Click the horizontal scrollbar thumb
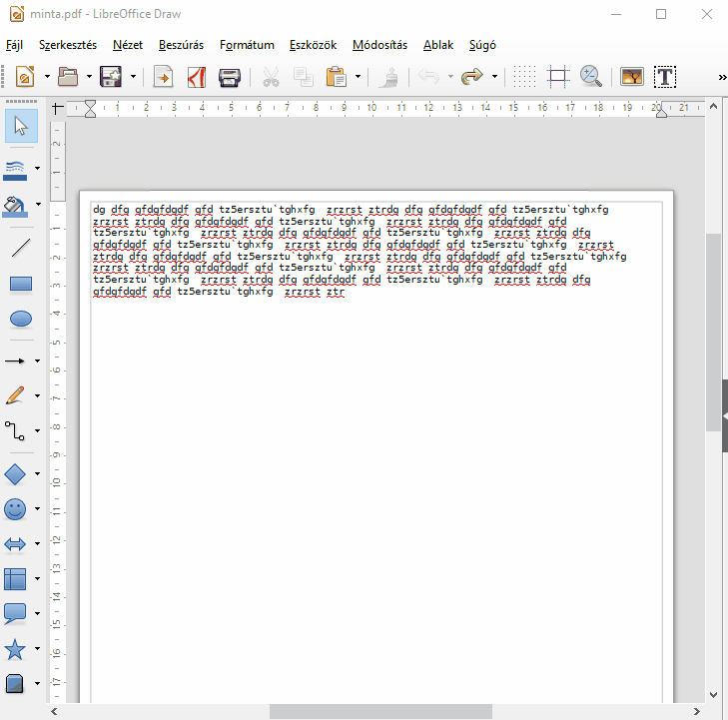Image resolution: width=728 pixels, height=720 pixels. [x=380, y=712]
